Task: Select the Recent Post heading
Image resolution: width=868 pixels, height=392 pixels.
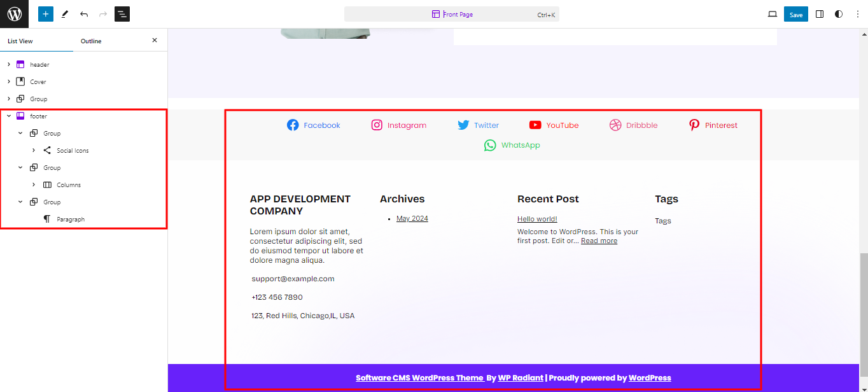Action: [548, 199]
